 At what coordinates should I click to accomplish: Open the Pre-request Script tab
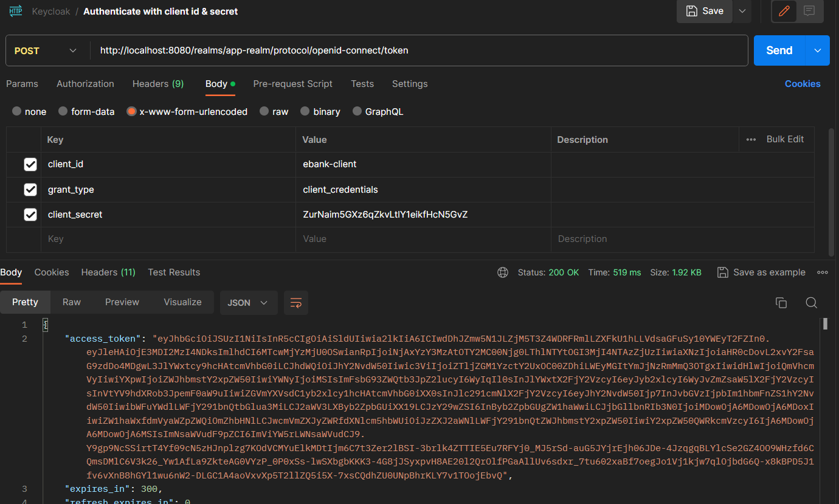coord(293,84)
